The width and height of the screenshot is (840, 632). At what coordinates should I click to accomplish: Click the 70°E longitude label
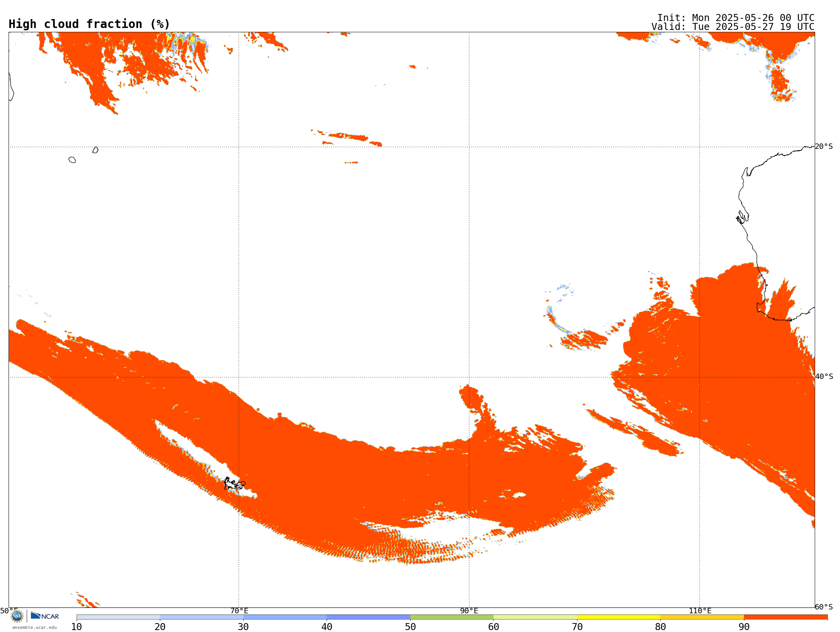239,611
